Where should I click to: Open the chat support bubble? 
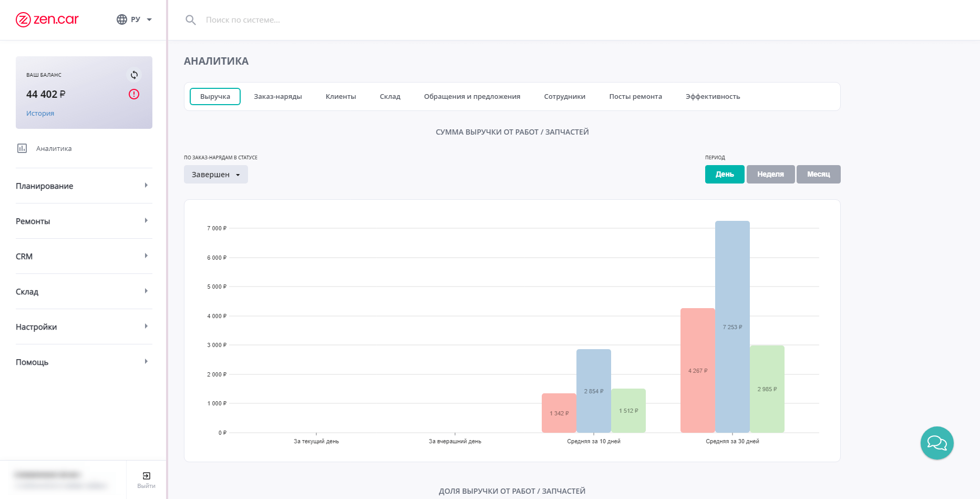pyautogui.click(x=937, y=443)
